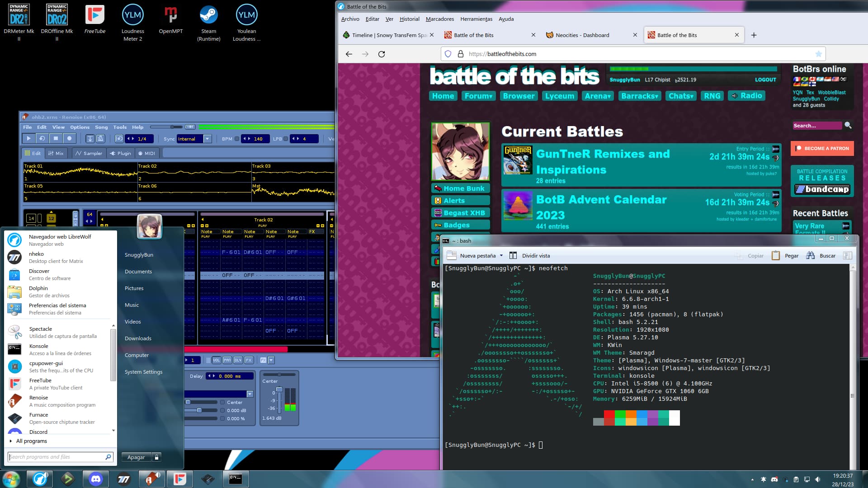Click the Renoise record button

coord(69,139)
